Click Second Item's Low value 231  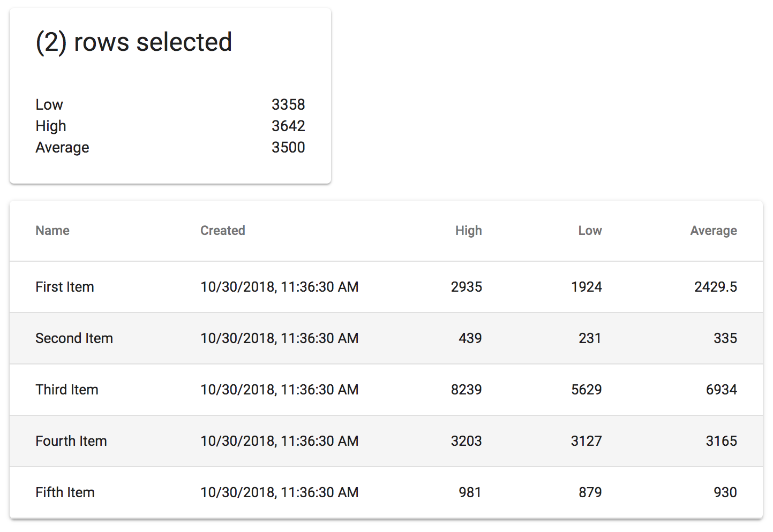pos(590,338)
